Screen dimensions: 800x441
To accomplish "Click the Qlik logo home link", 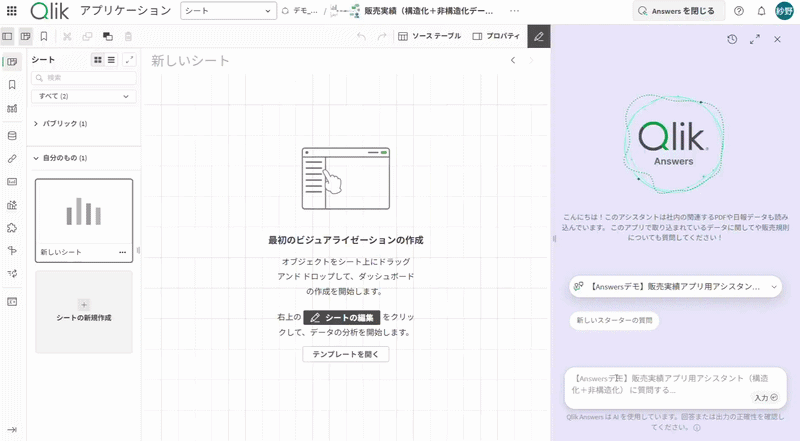I will coord(49,11).
